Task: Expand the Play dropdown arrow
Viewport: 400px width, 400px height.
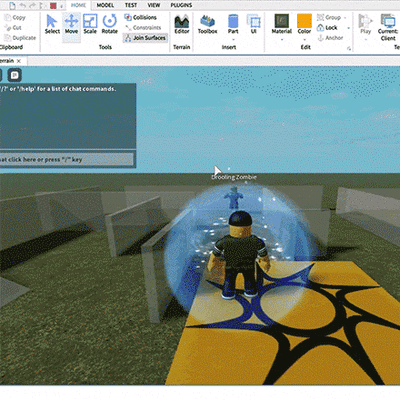Action: (365, 40)
